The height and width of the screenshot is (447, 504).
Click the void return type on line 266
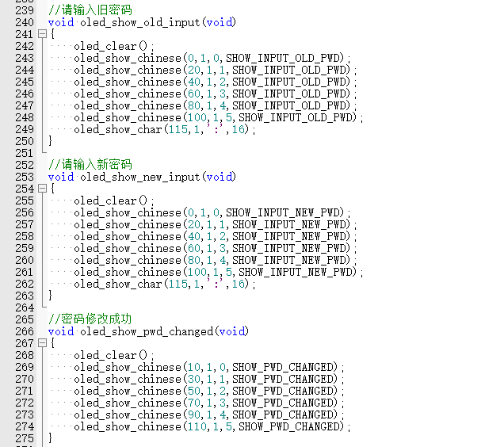click(61, 331)
